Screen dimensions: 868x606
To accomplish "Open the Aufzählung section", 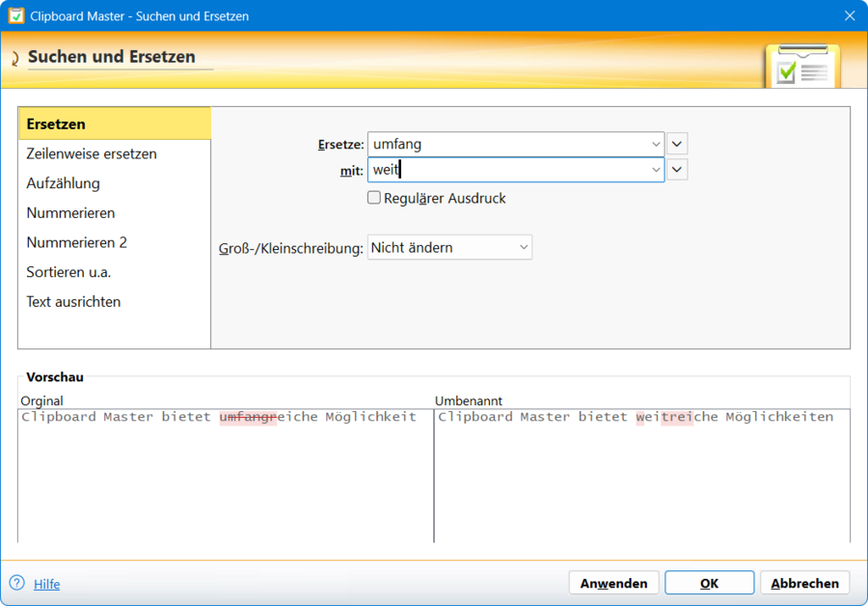I will click(115, 183).
